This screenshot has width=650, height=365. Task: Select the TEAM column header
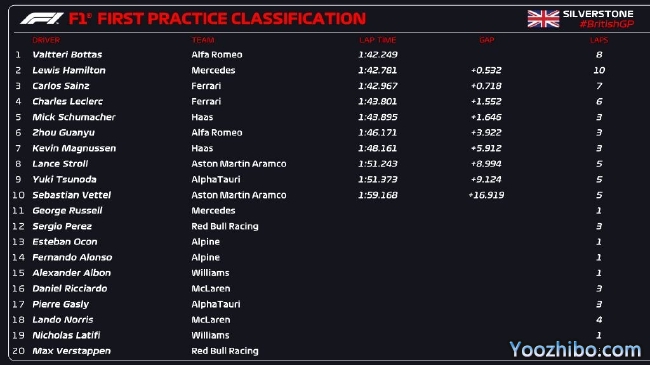tap(203, 40)
